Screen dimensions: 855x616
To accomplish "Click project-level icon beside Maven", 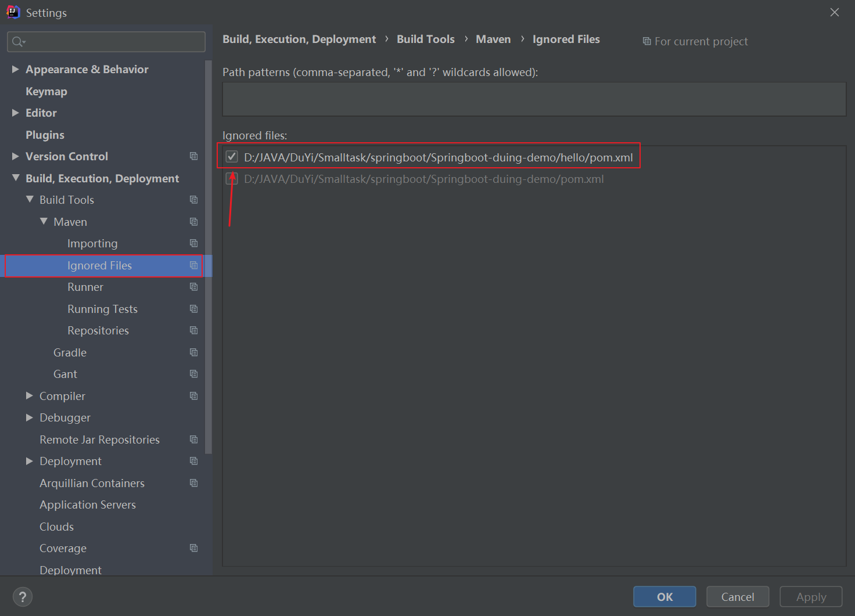I will [x=194, y=222].
